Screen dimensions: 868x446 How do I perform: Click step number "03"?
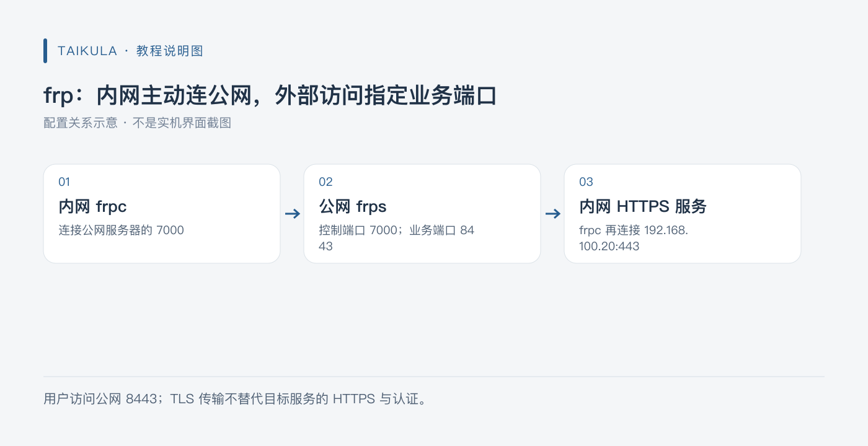coord(586,181)
